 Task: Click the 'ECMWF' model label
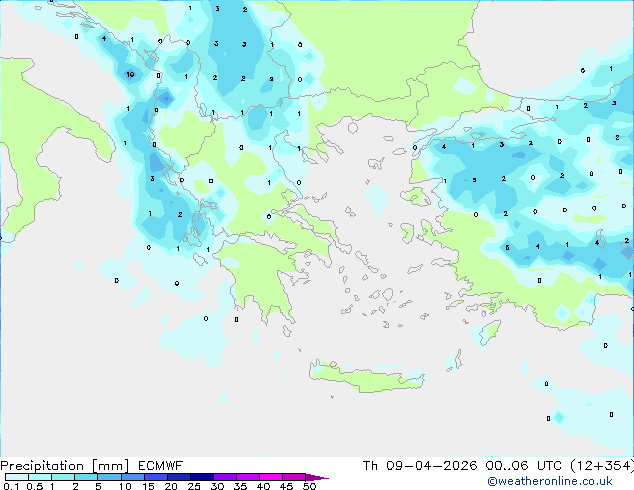(x=161, y=466)
